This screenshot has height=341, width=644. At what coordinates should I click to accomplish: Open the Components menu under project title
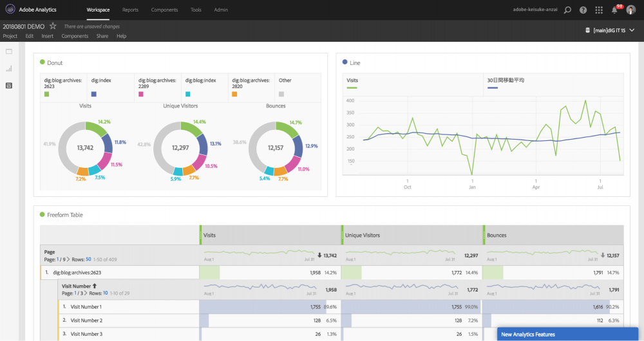click(75, 36)
